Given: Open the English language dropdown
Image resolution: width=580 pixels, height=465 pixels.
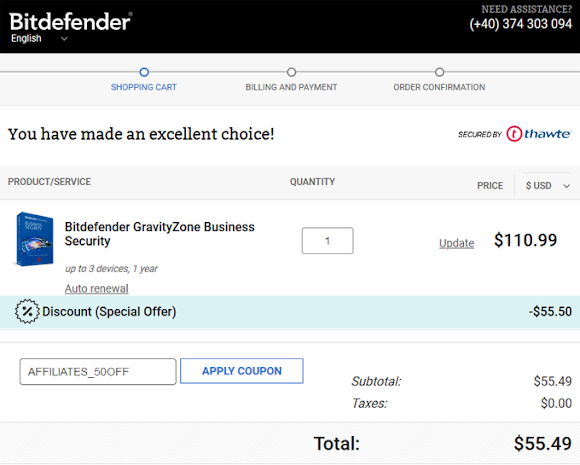Looking at the screenshot, I should pyautogui.click(x=39, y=38).
